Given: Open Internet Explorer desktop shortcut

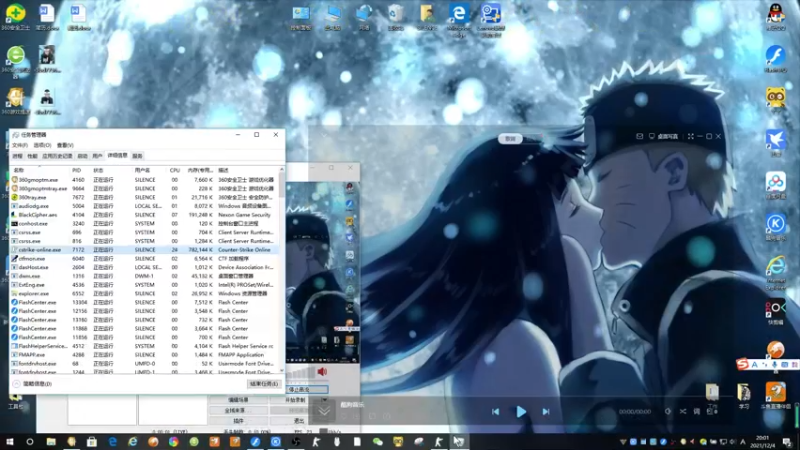Looking at the screenshot, I should pos(776,273).
